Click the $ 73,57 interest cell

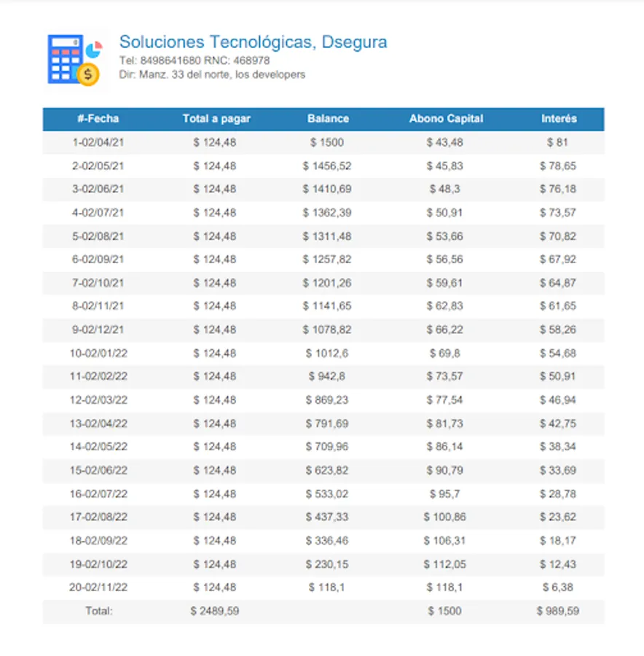pyautogui.click(x=557, y=213)
